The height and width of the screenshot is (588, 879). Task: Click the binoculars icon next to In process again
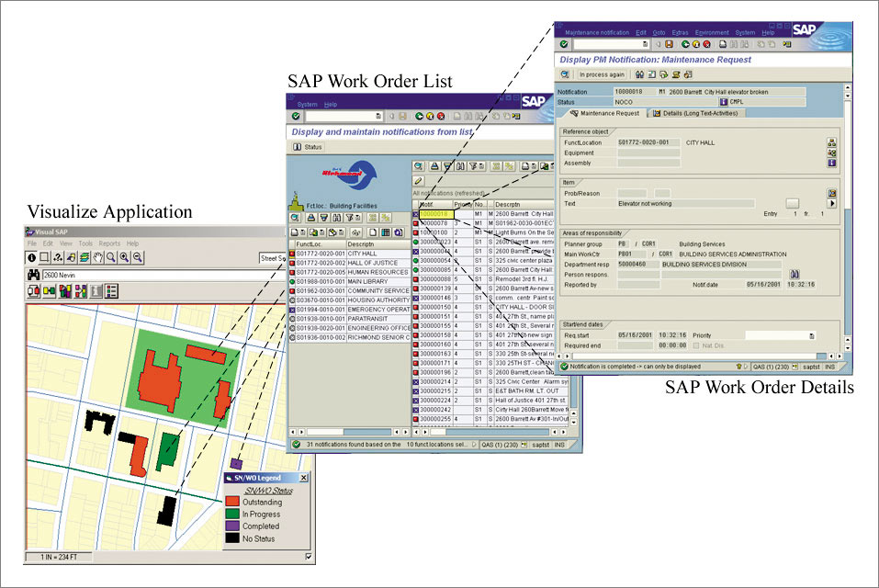point(639,74)
